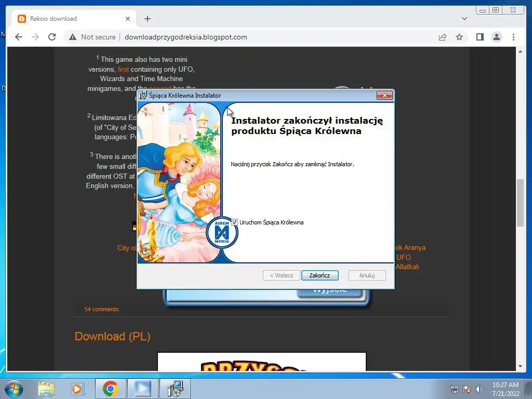This screenshot has height=399, width=532.
Task: Bookmark this page with the star icon
Action: point(459,37)
